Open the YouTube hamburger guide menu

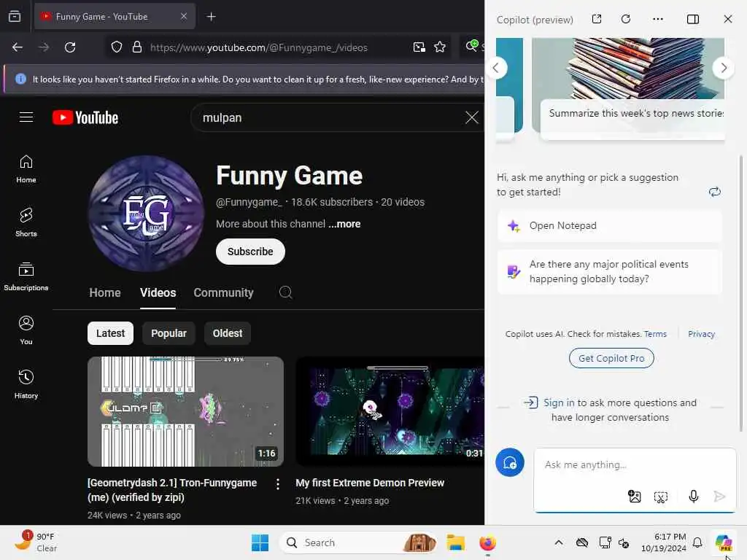tap(26, 117)
